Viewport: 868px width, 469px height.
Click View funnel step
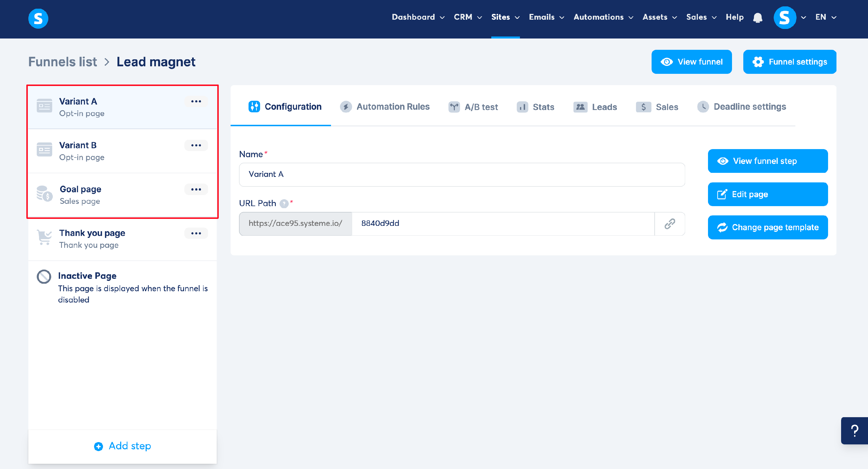click(x=768, y=161)
